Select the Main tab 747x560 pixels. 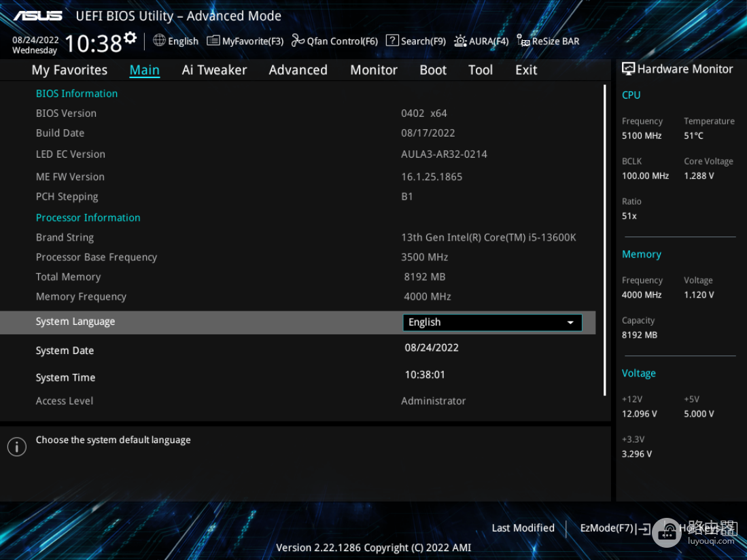click(144, 70)
